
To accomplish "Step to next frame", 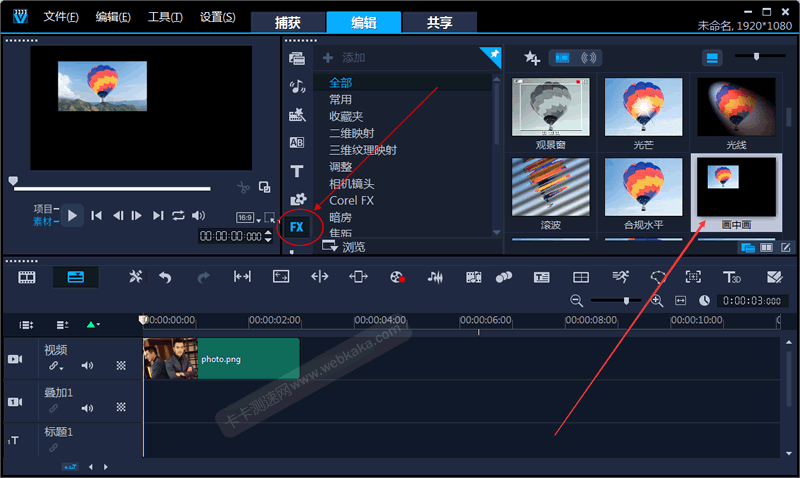I will 137,216.
